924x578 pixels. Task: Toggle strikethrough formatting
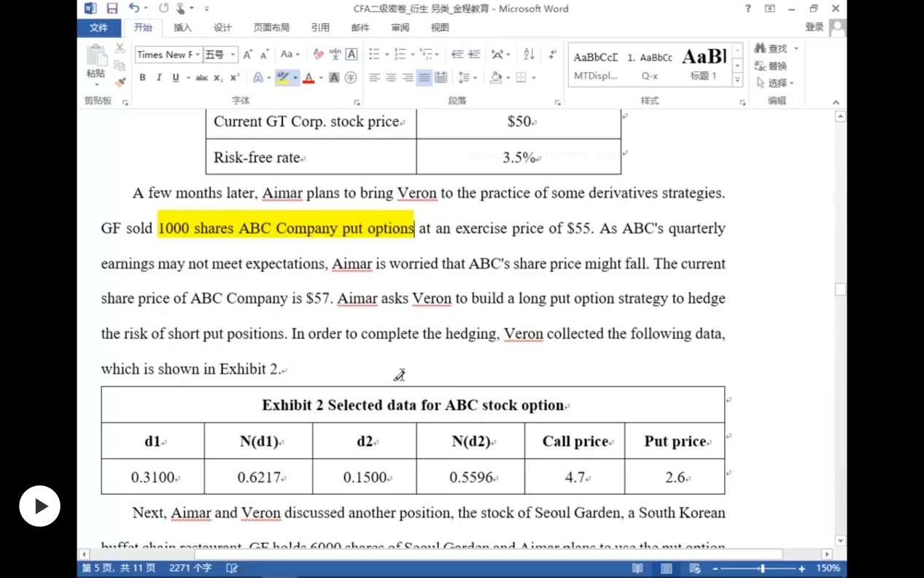201,77
